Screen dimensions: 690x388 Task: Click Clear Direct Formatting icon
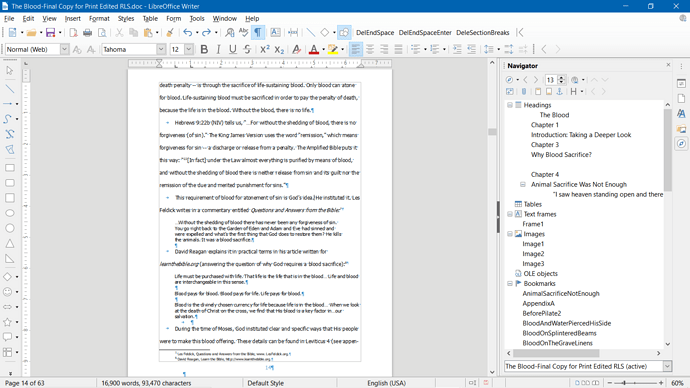297,49
